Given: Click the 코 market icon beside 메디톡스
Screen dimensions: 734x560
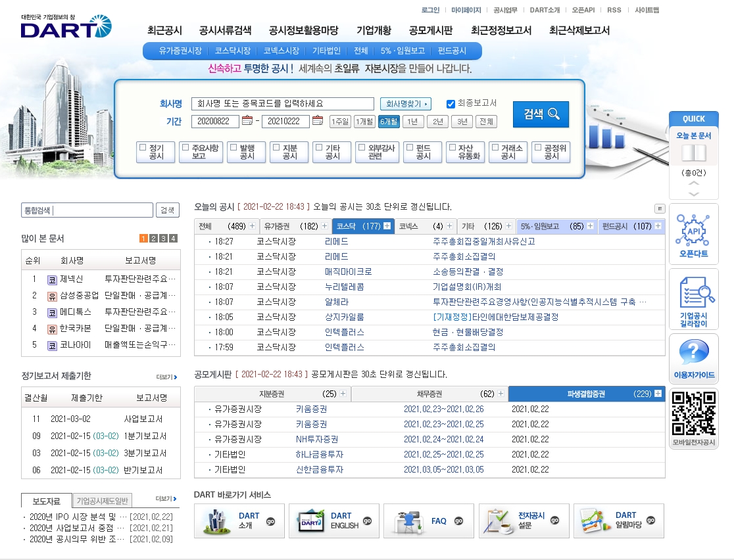Looking at the screenshot, I should (x=52, y=312).
